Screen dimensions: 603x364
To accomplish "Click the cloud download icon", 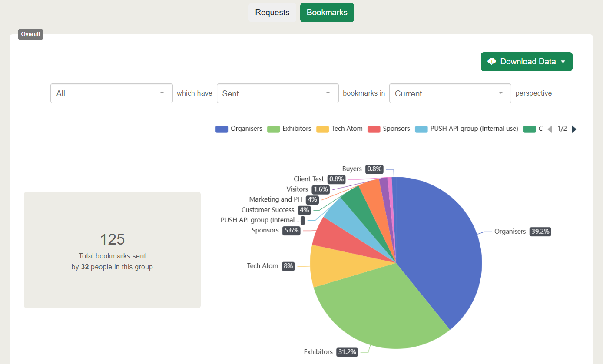I will [x=492, y=62].
